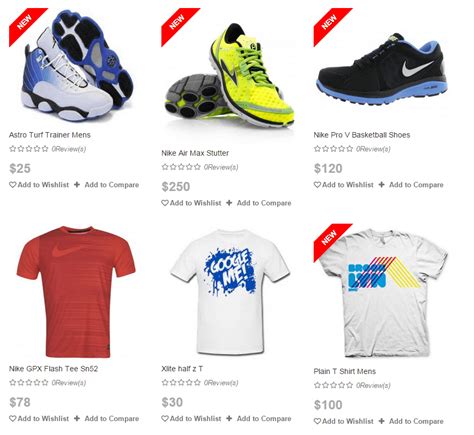Click the wishlist heart for Nike Air Max Stutter
Image resolution: width=474 pixels, height=435 pixels.
tap(165, 203)
